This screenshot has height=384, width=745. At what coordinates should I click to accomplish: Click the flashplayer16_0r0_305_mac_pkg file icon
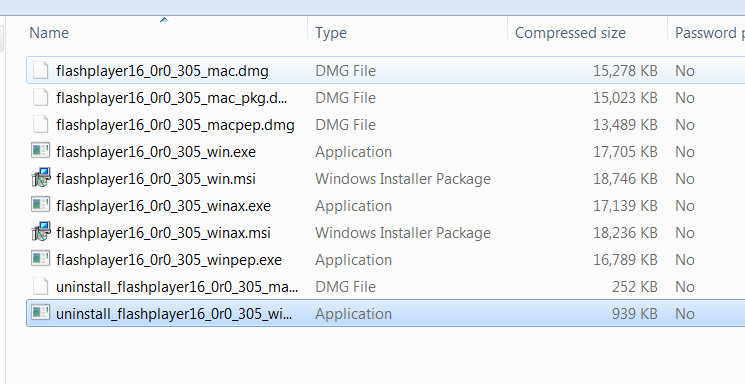click(41, 97)
